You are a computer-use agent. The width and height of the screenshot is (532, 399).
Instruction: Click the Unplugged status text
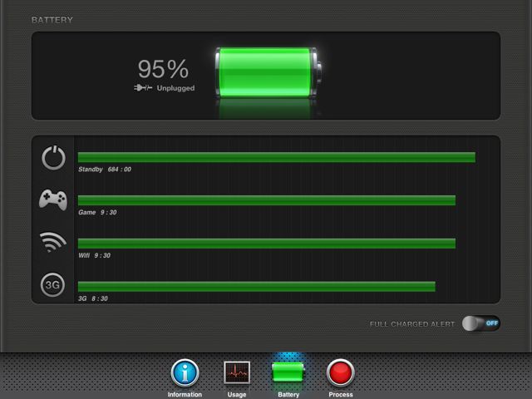[175, 88]
